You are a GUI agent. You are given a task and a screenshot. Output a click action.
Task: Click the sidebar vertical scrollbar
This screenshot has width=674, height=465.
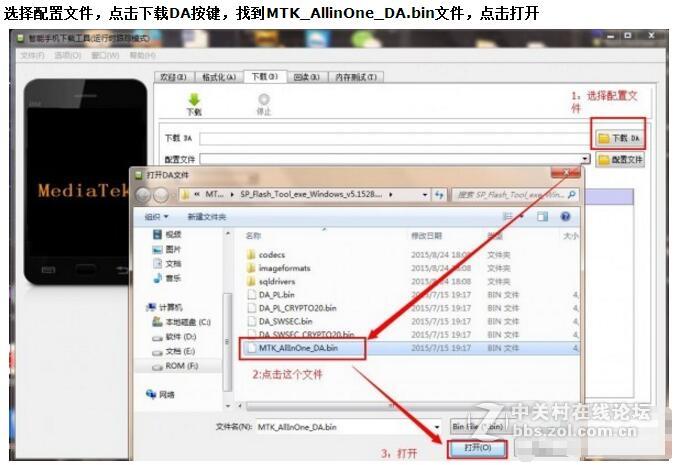227,342
